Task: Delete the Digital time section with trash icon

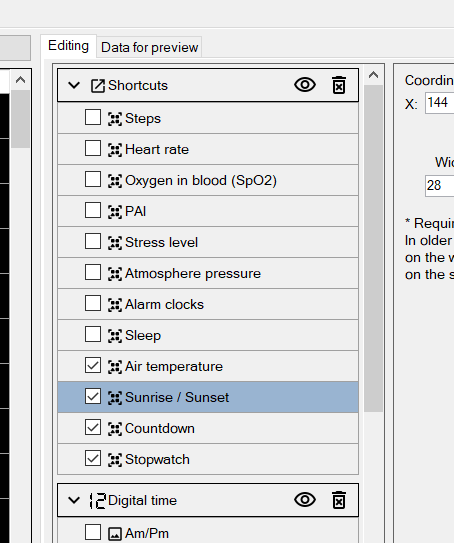Action: pos(339,500)
